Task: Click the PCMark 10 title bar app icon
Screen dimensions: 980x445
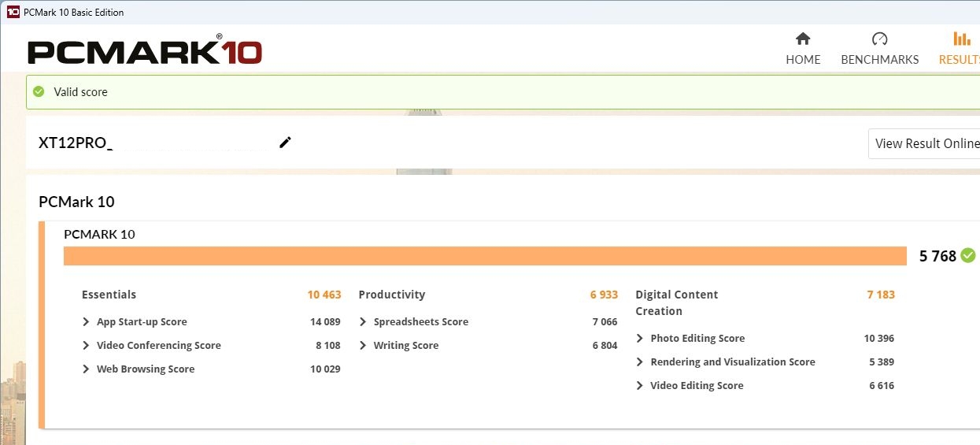Action: [x=12, y=12]
